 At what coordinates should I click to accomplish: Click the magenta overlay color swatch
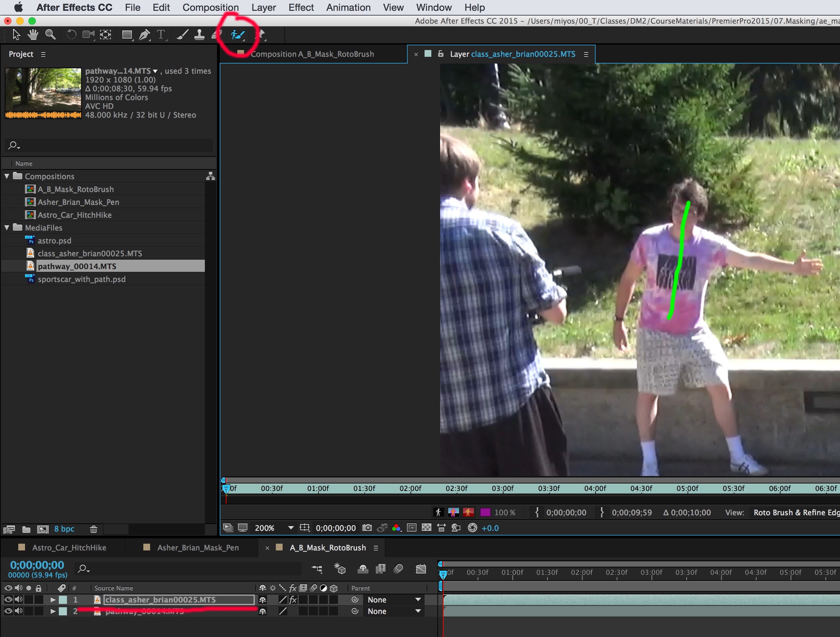485,512
